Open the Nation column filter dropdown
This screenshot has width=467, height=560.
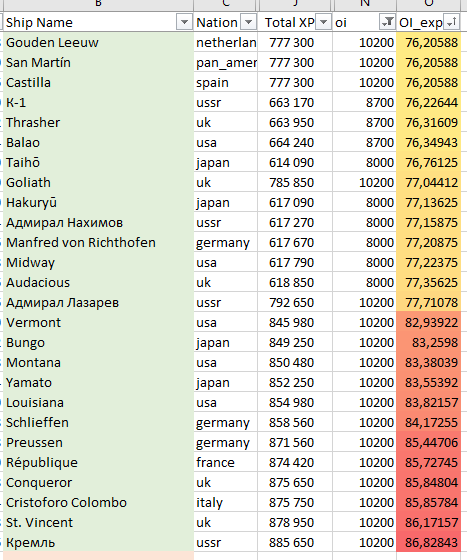tap(248, 22)
